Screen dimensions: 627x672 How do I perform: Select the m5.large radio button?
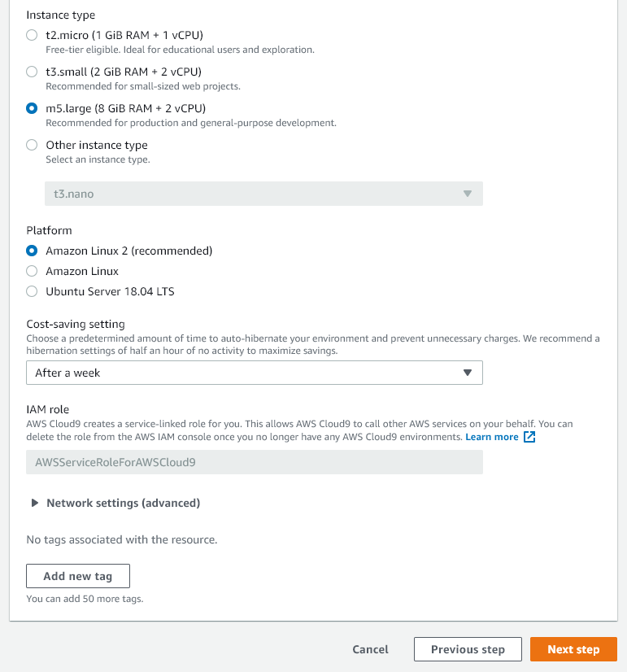point(32,108)
